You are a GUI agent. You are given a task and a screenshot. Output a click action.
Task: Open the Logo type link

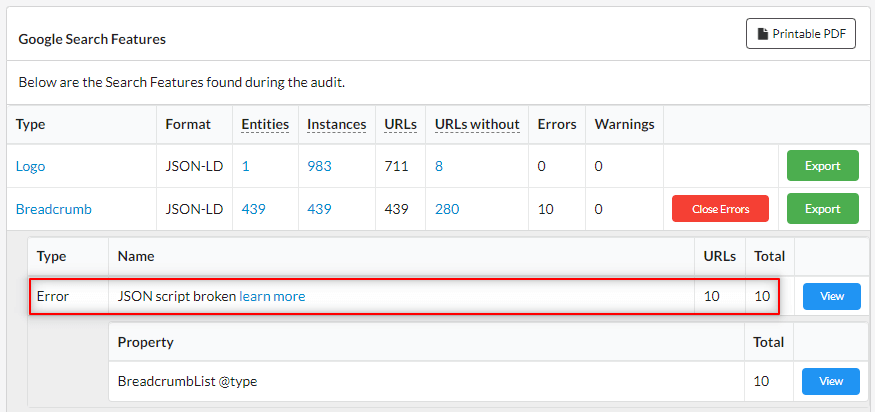(30, 166)
